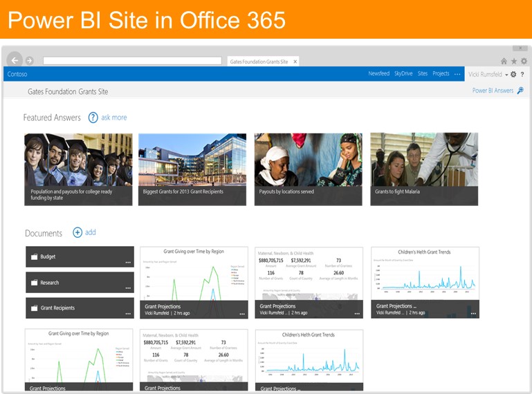The width and height of the screenshot is (532, 394).
Task: Open the Contoso home link
Action: tap(17, 74)
